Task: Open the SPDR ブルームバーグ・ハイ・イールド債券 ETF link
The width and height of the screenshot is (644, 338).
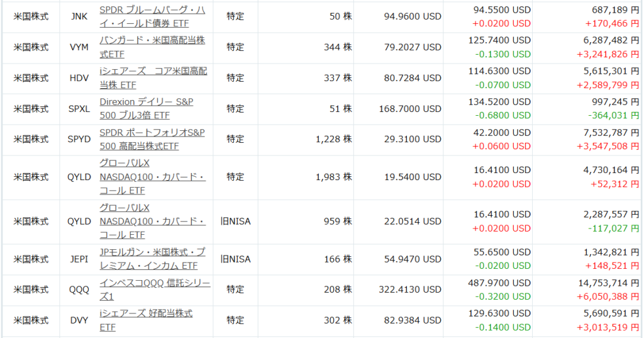Action: (152, 16)
